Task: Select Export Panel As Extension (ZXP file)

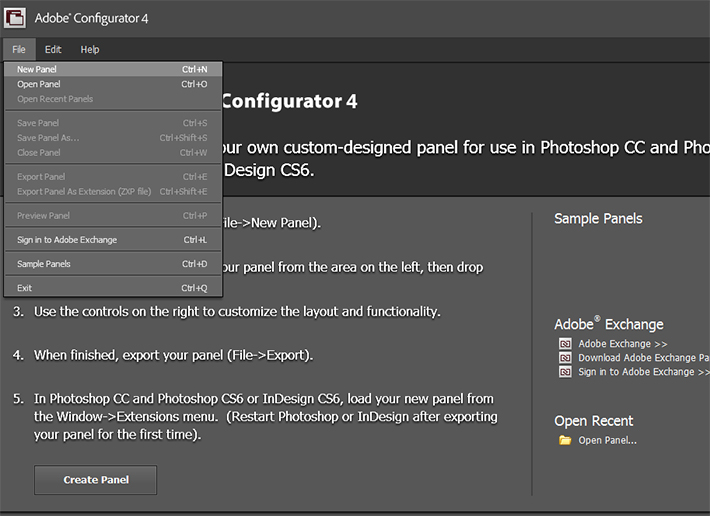Action: [113, 191]
